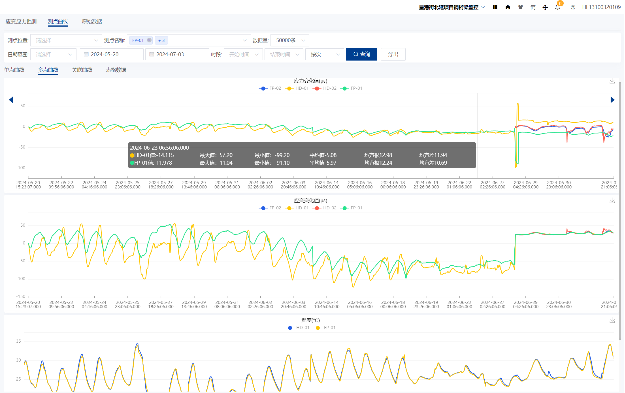Click the blue query button
The image size is (625, 393).
tap(362, 54)
